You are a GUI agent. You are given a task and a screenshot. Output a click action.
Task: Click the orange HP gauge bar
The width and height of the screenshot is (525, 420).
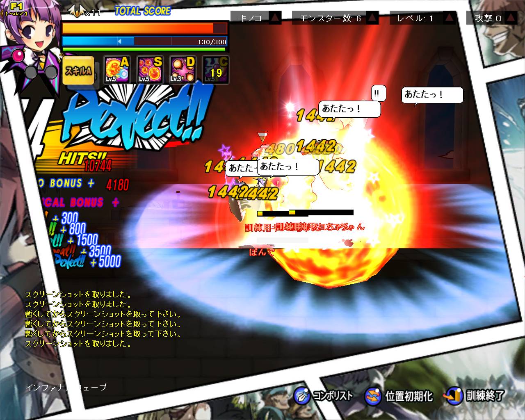[x=144, y=28]
